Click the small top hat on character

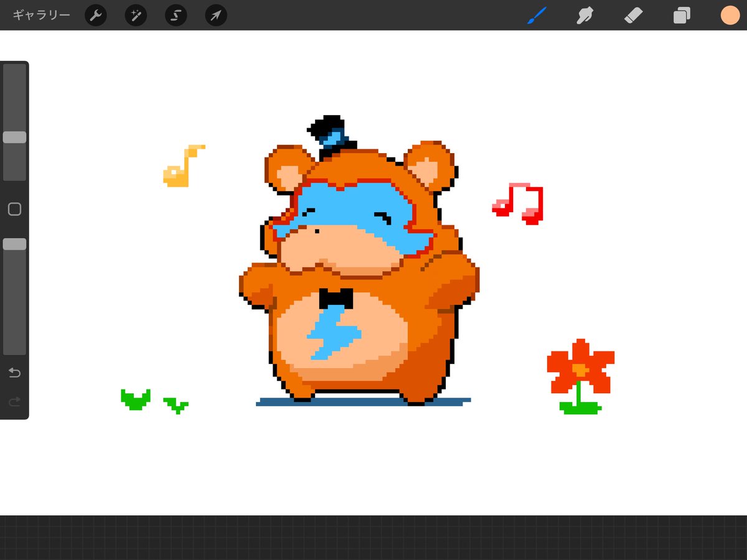[x=331, y=138]
